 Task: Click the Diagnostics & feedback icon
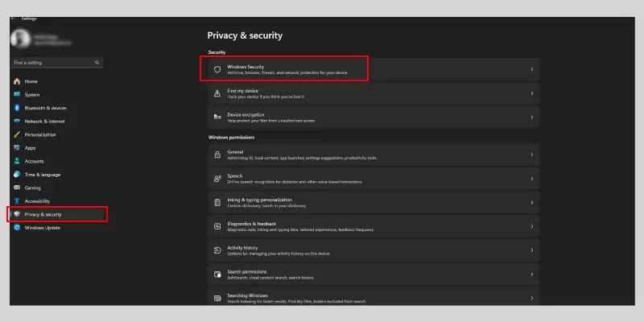[217, 226]
